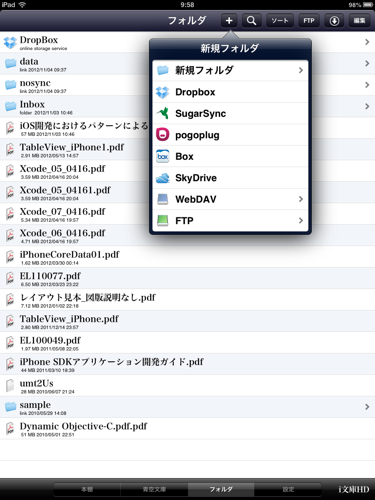Select the 新規フォルダ folder icon in popup

tap(163, 70)
